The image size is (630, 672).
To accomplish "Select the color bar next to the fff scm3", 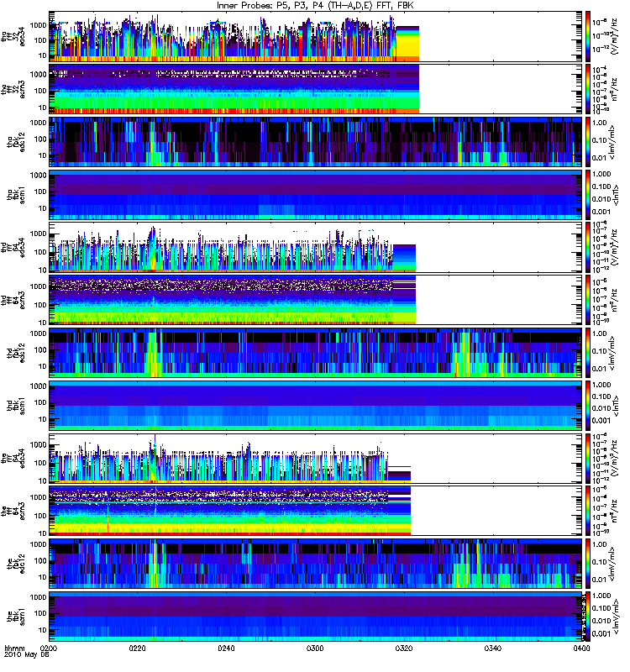I will 588,511.
